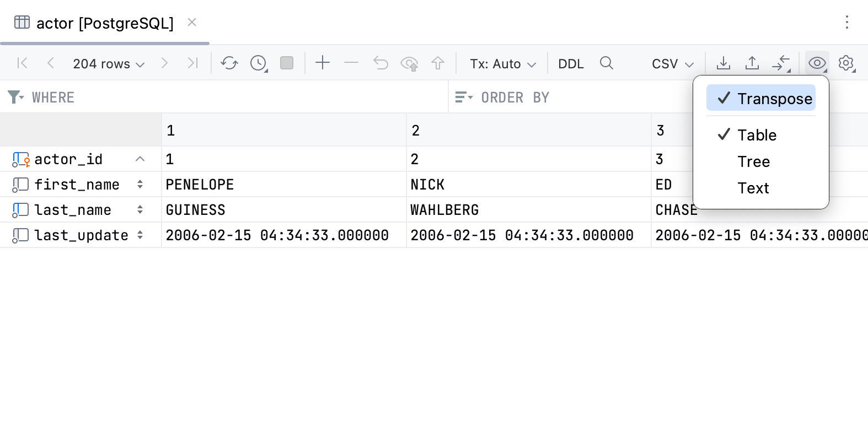Screen dimensions: 868x443
Task: Select the Table view mode
Action: 757,135
